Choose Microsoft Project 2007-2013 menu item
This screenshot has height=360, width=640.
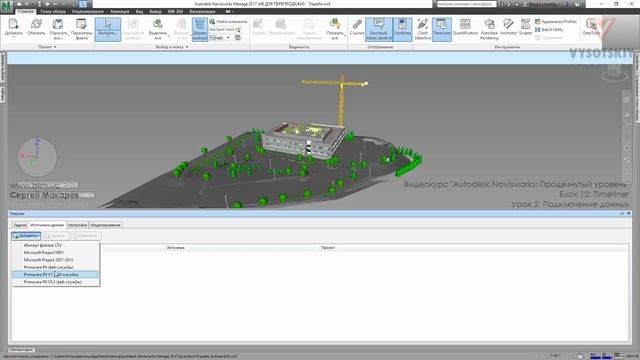56,260
